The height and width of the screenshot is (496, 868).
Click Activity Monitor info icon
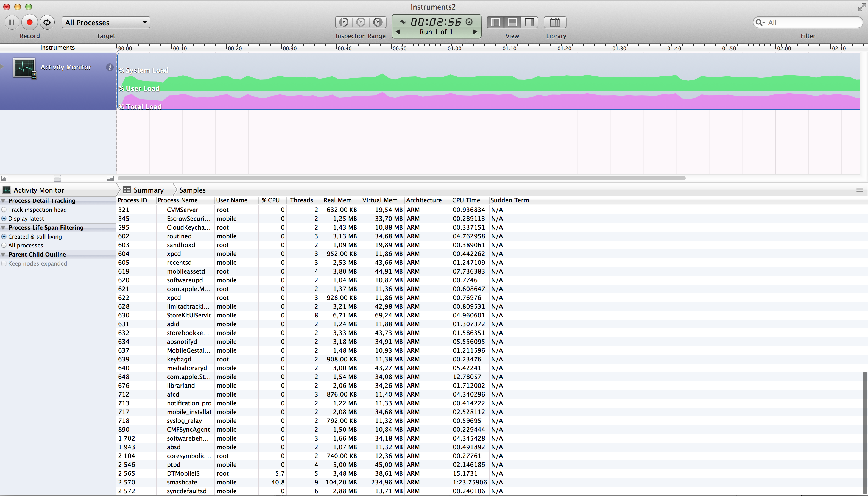coord(109,67)
